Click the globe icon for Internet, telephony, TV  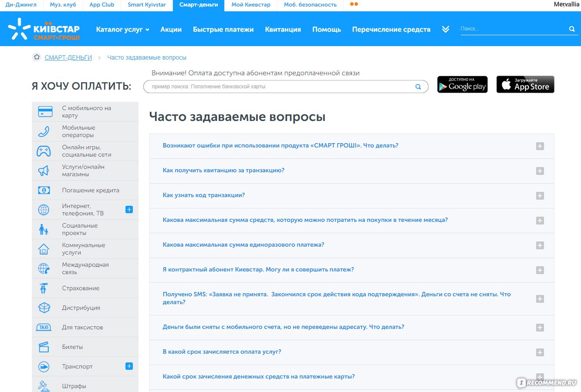[x=44, y=210]
